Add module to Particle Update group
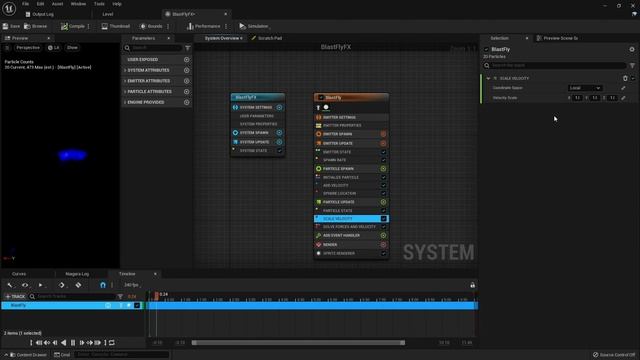Viewport: 640px width, 360px height. pyautogui.click(x=383, y=202)
